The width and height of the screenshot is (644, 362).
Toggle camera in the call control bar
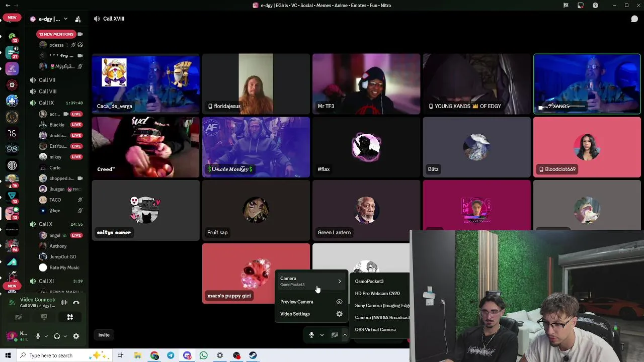pos(335,335)
